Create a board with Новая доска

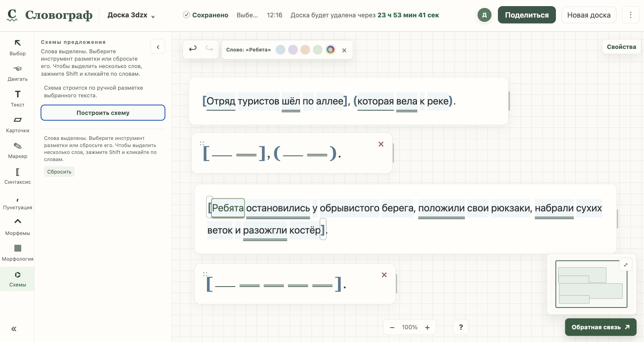click(x=589, y=15)
